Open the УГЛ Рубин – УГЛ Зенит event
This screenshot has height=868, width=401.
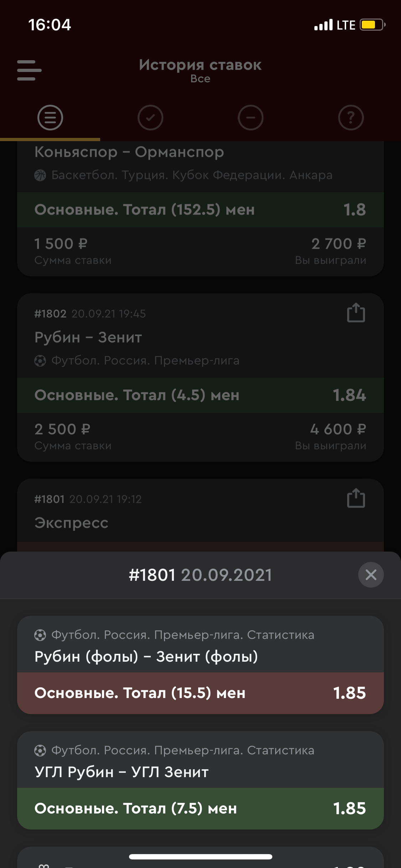122,772
